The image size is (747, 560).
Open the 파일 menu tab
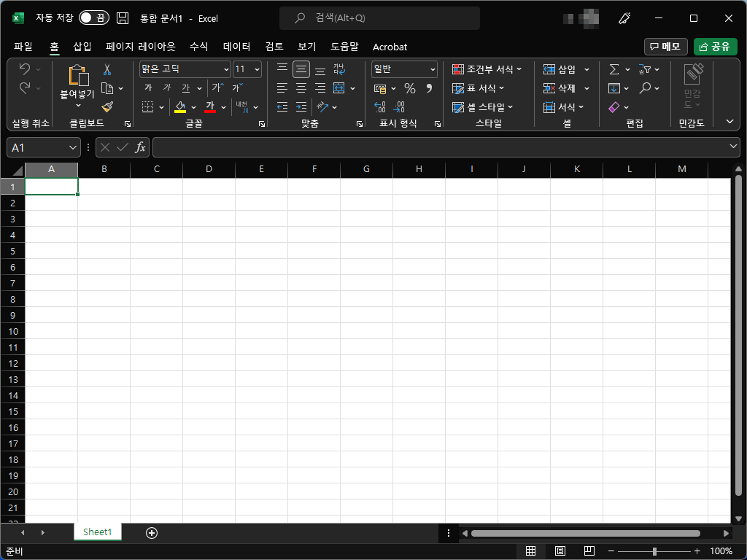coord(23,47)
